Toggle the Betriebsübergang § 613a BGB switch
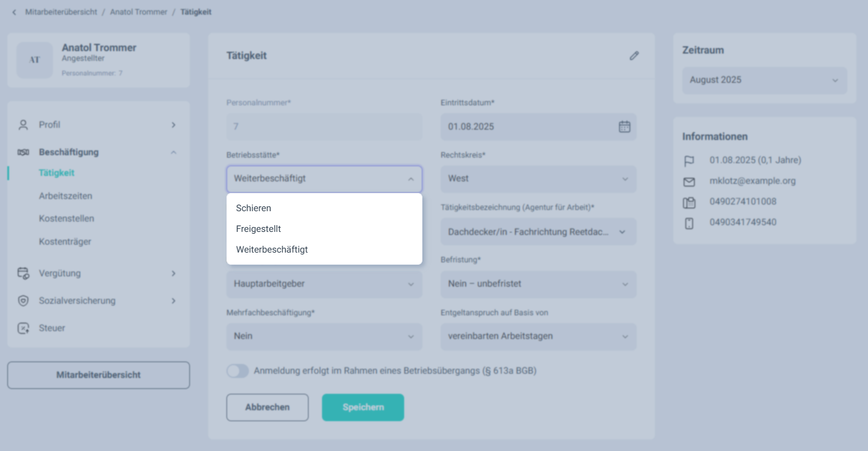Screen dimensions: 868x451 (x=237, y=371)
